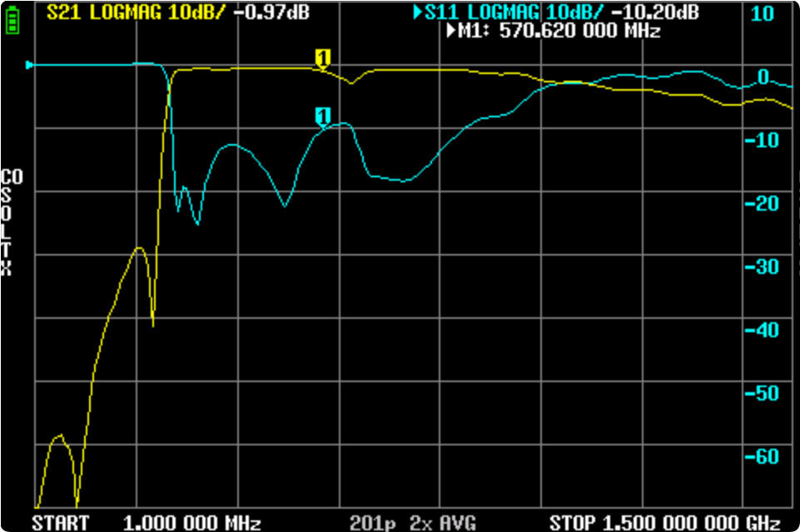Image resolution: width=800 pixels, height=532 pixels.
Task: Click the green battery indicator icon
Action: pyautogui.click(x=12, y=21)
